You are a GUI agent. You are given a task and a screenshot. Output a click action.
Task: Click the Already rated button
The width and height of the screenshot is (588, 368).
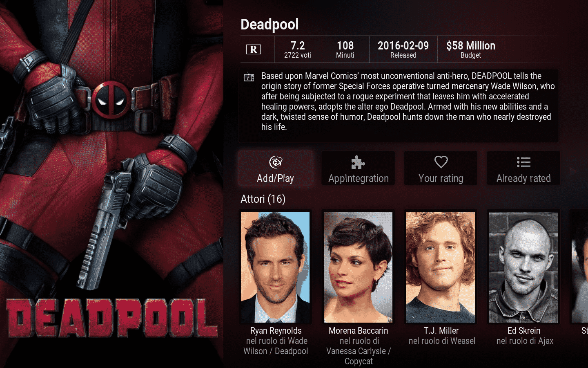point(523,168)
